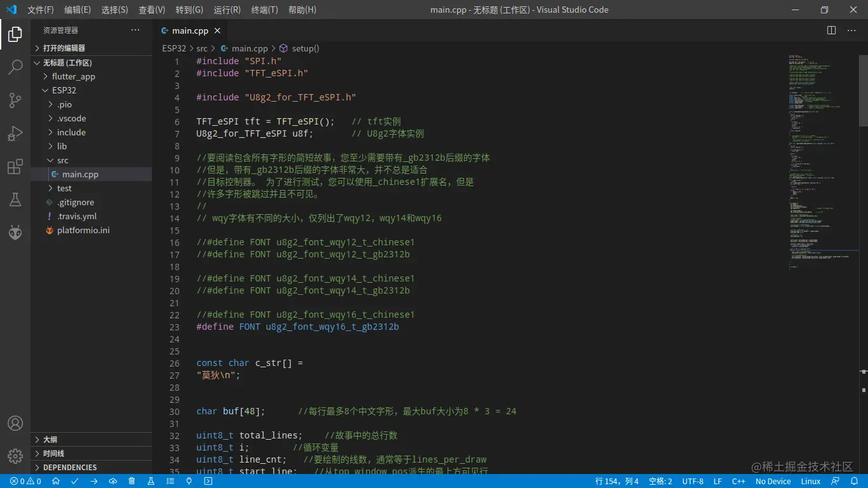
Task: Open the 查看(V) menu
Action: pos(152,10)
